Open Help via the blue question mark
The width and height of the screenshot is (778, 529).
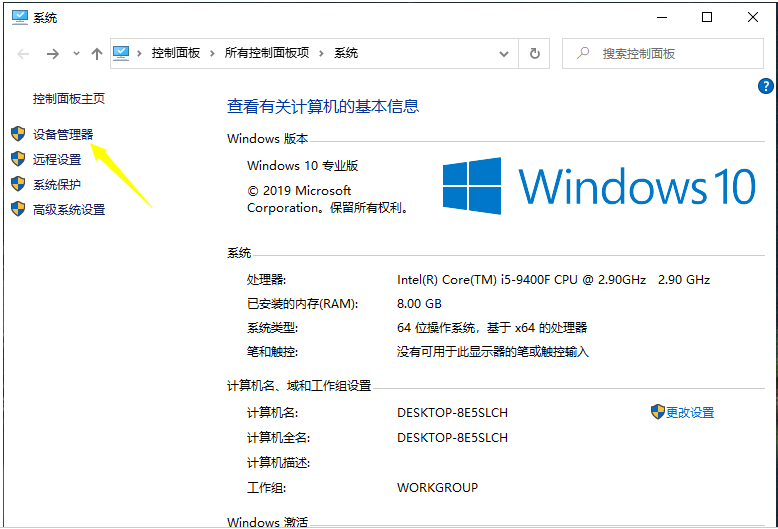coord(765,87)
